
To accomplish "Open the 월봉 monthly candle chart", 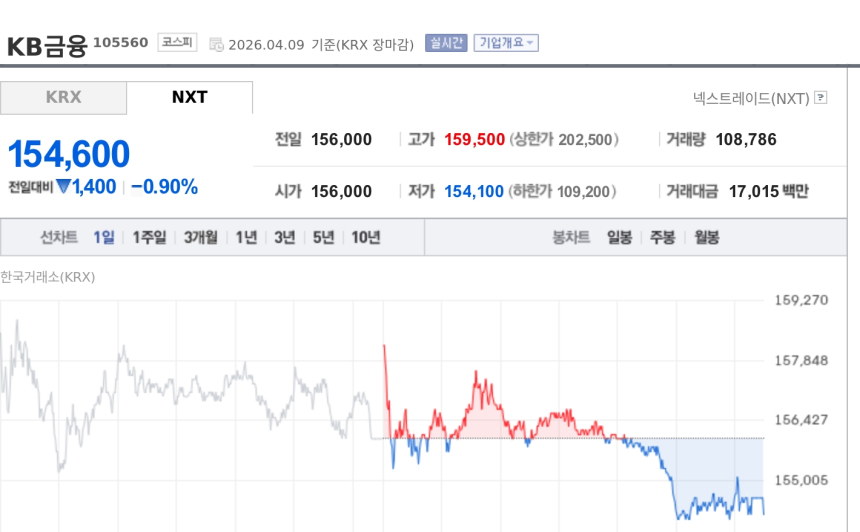I will click(707, 237).
